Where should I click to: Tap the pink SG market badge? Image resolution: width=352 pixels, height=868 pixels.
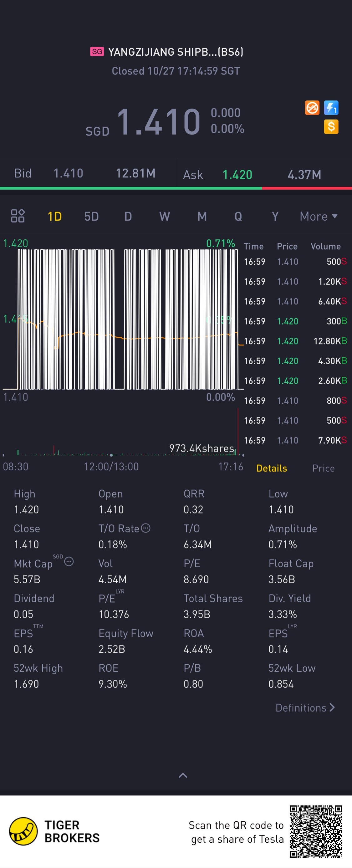97,52
